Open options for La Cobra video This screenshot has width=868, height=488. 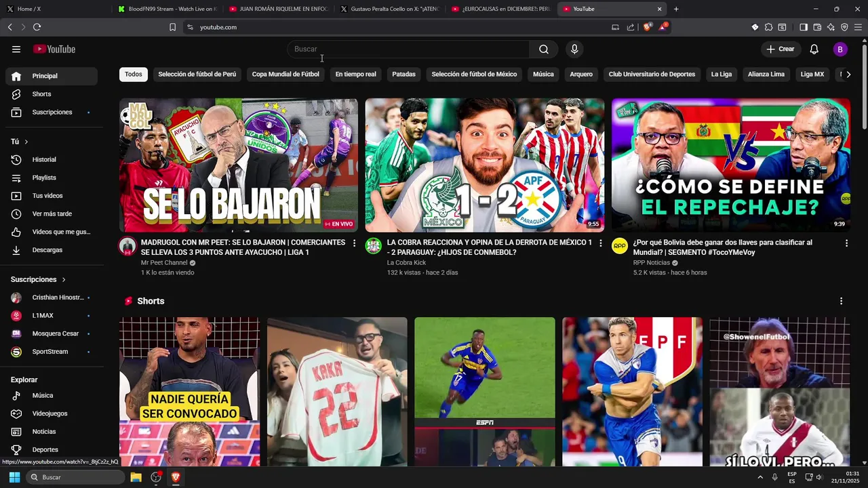600,243
